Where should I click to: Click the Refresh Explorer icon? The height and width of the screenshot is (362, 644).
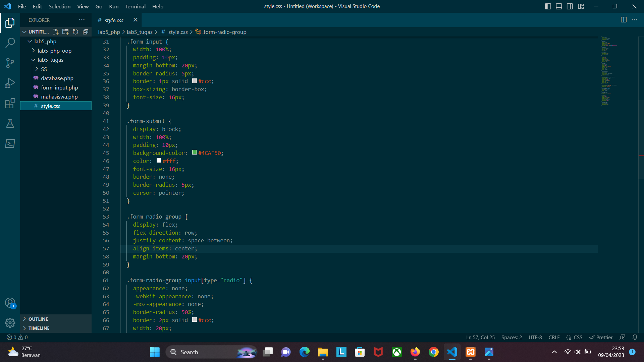75,32
